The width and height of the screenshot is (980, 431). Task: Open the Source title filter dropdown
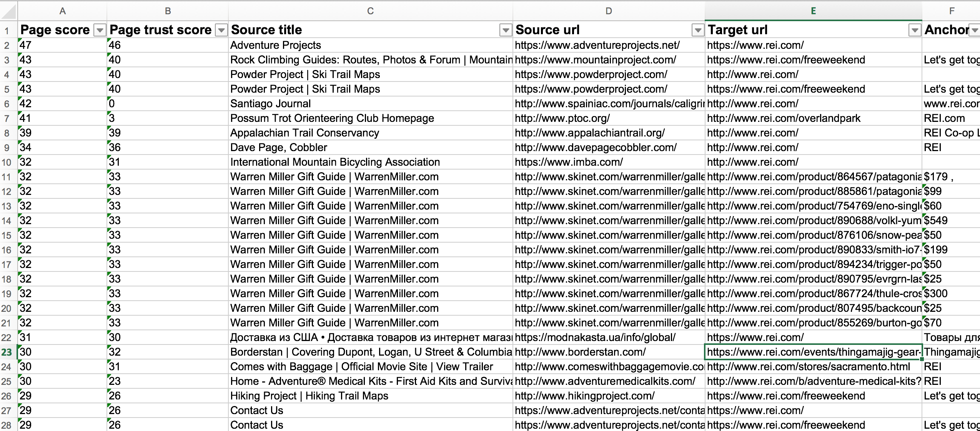pyautogui.click(x=506, y=30)
